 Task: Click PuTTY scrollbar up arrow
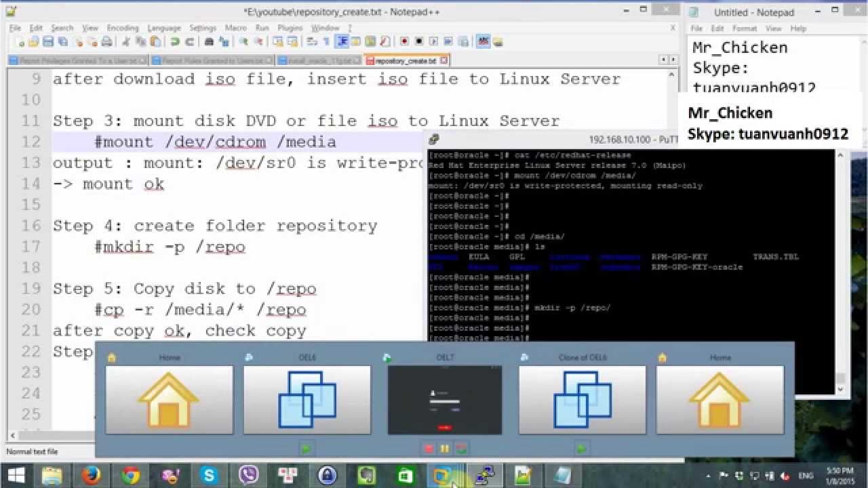pyautogui.click(x=840, y=155)
